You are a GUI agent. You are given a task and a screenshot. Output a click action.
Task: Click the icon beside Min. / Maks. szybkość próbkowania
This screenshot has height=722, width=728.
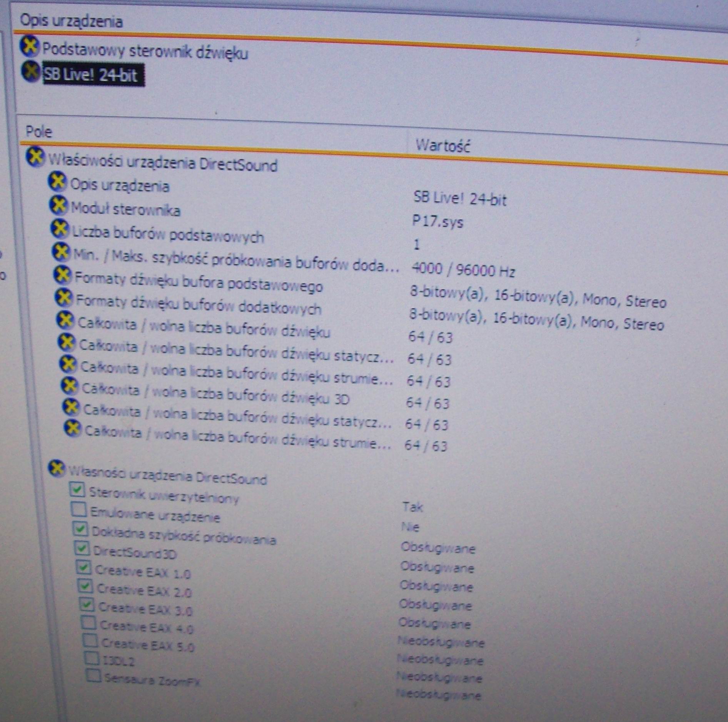62,252
